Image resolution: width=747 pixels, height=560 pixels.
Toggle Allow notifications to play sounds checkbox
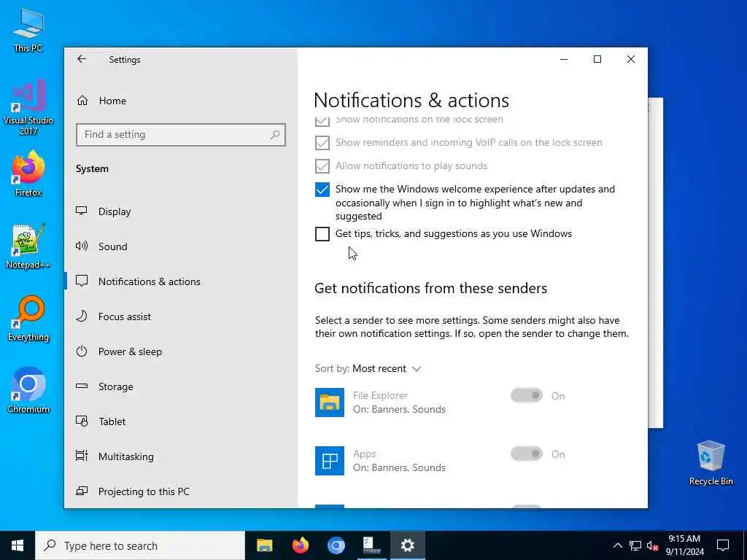322,166
